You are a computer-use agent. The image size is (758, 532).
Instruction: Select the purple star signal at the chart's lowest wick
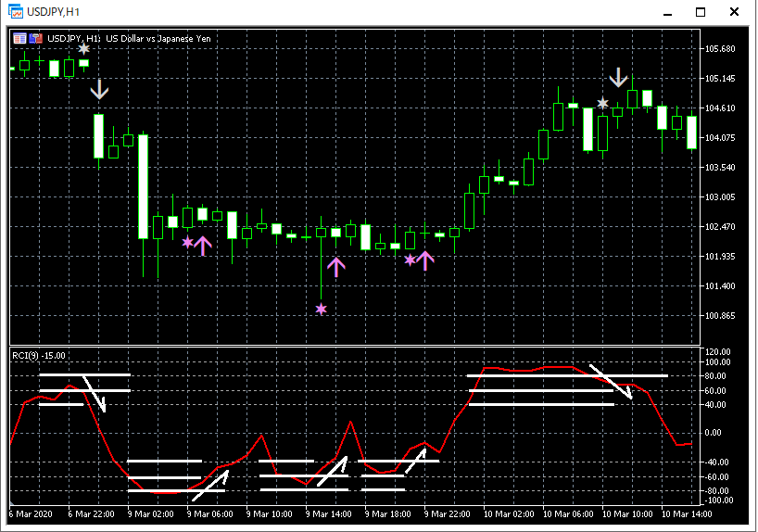click(x=321, y=309)
